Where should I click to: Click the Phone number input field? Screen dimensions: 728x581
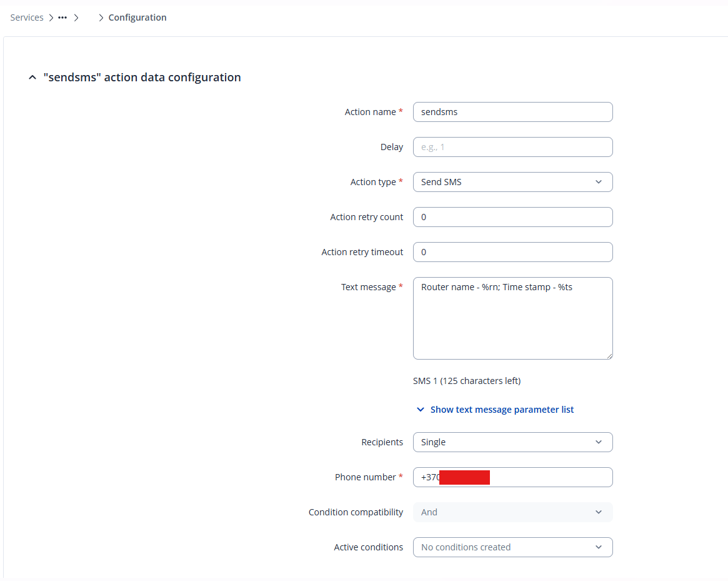tap(550, 477)
